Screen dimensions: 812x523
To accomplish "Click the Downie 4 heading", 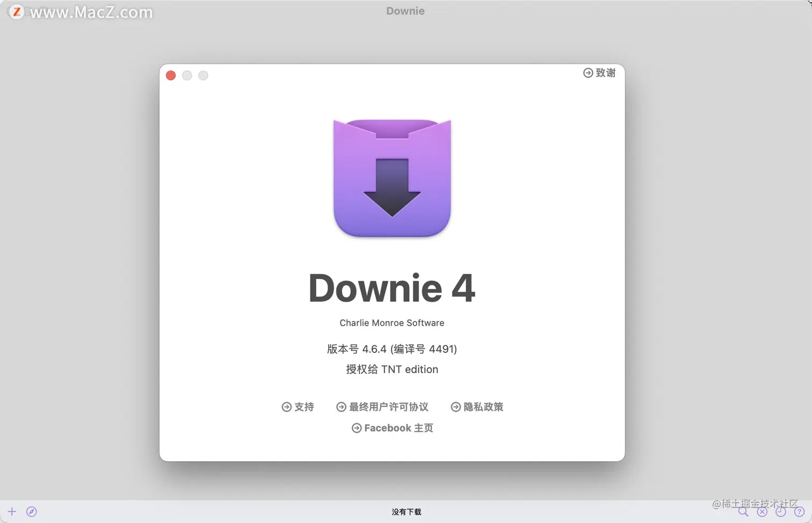I will [392, 288].
